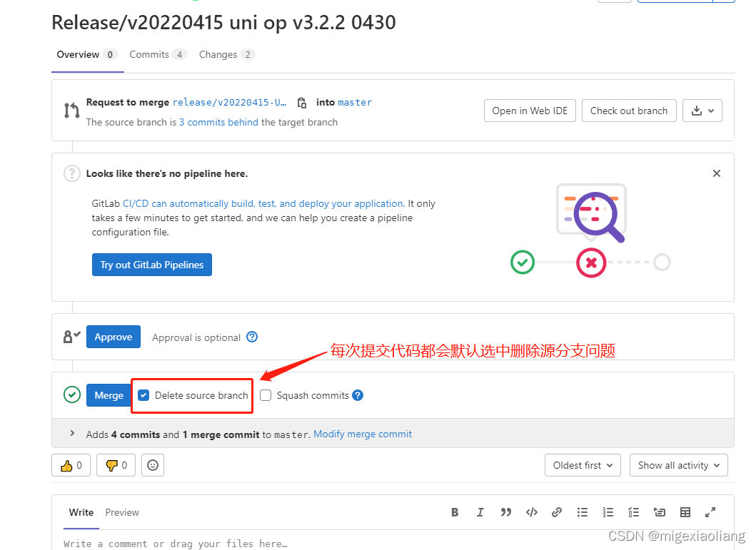The height and width of the screenshot is (550, 756).
Task: Open the Show all activity dropdown
Action: click(678, 465)
